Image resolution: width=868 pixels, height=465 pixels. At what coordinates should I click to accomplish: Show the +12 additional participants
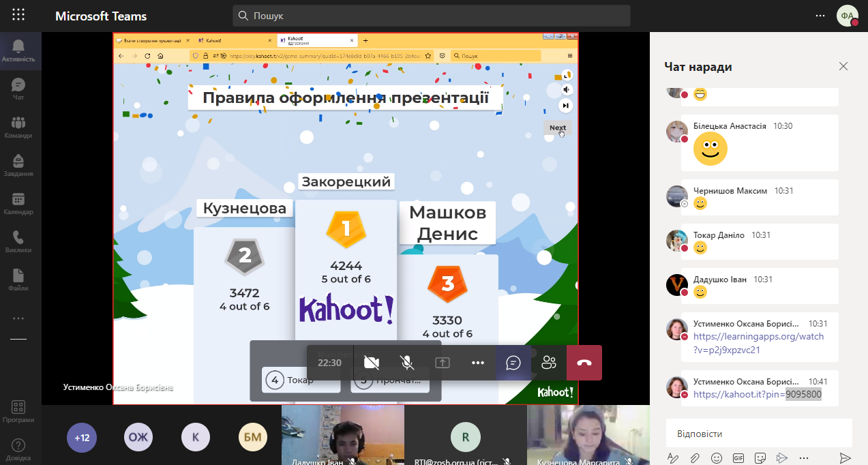coord(82,438)
